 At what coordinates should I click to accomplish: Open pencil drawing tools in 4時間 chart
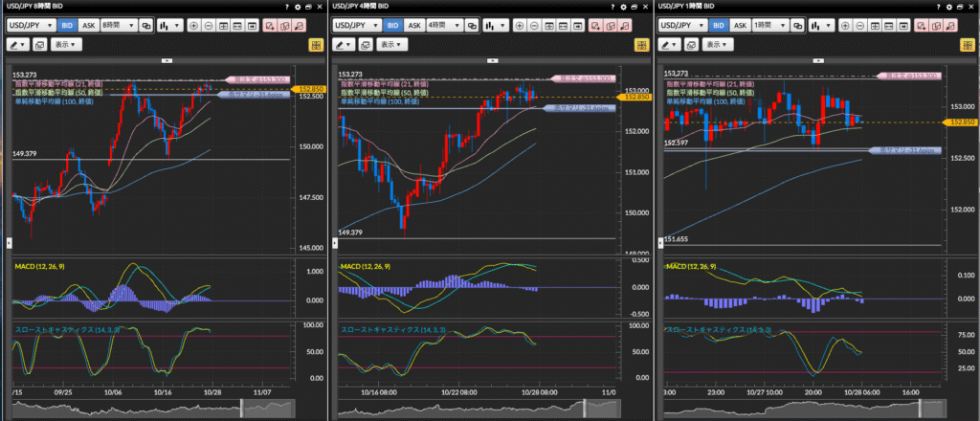pyautogui.click(x=343, y=44)
